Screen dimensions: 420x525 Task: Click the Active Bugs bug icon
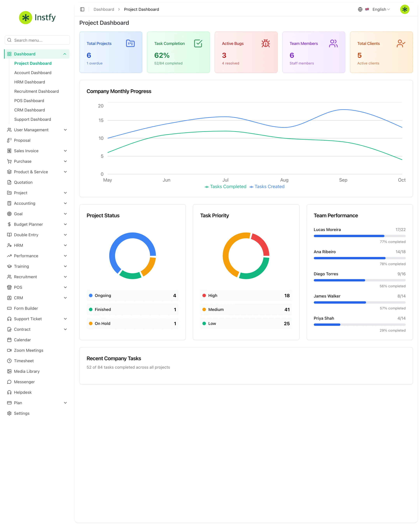tap(266, 43)
